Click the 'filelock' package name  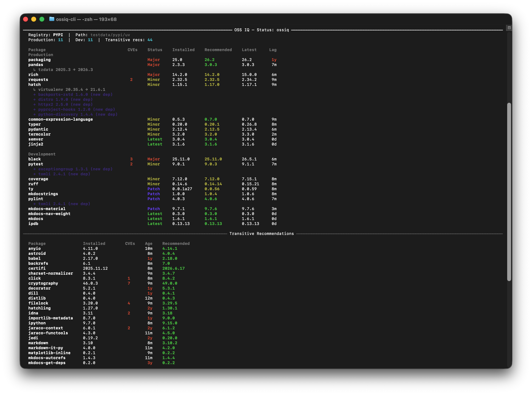pos(38,303)
